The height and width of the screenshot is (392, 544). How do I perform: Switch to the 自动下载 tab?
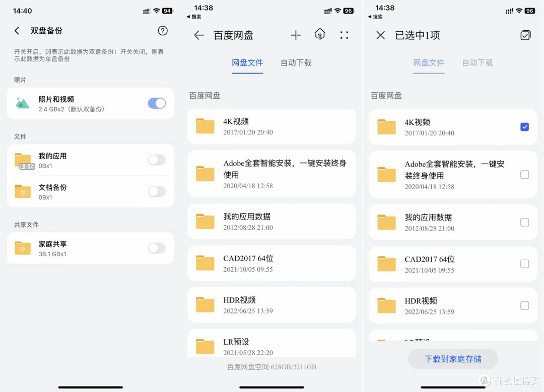296,63
